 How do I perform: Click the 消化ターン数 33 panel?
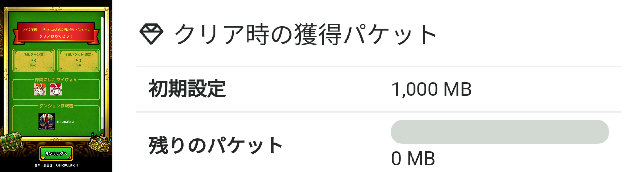(x=33, y=60)
